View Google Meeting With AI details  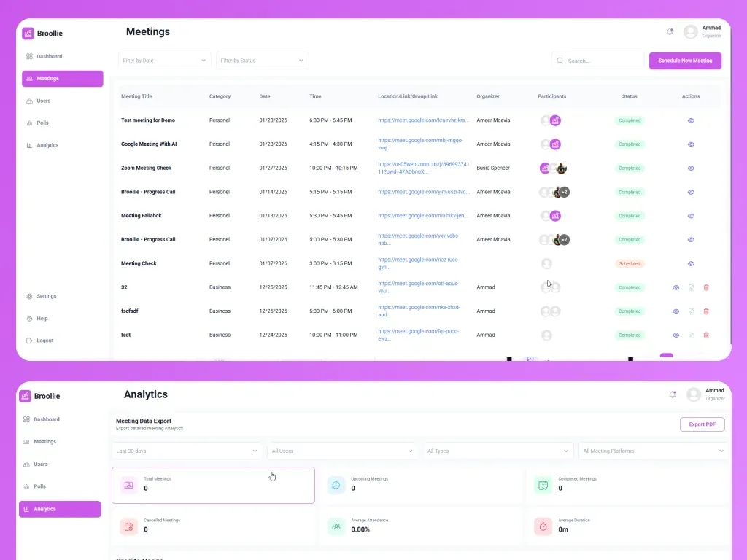[x=691, y=144]
